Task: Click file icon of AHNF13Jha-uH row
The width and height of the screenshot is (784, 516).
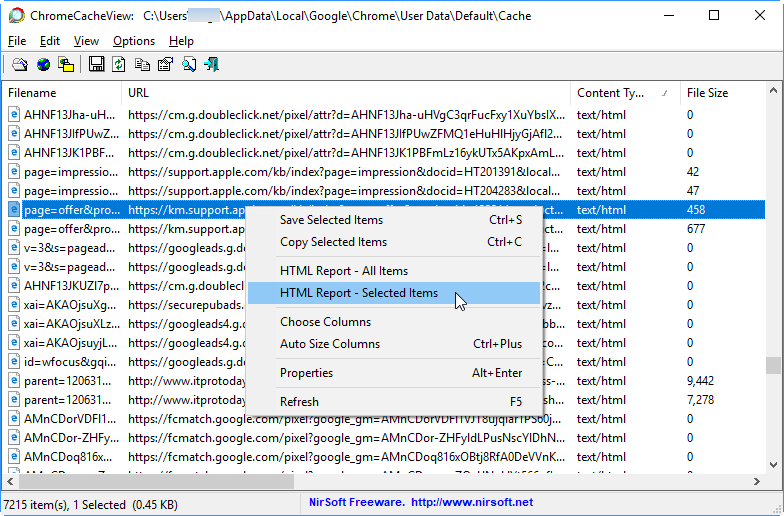Action: pyautogui.click(x=14, y=115)
